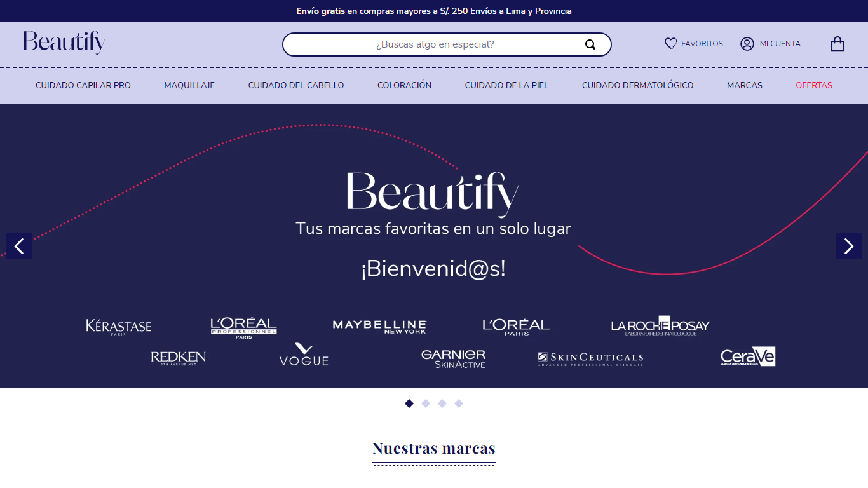Click the 'Nuestras marcas' heading
This screenshot has width=868, height=488.
434,448
